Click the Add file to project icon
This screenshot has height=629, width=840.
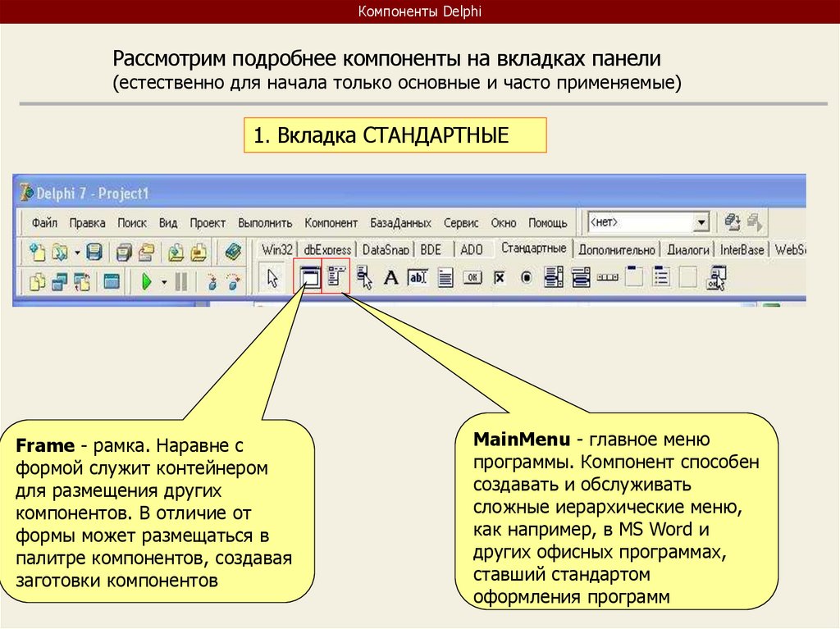coord(176,251)
